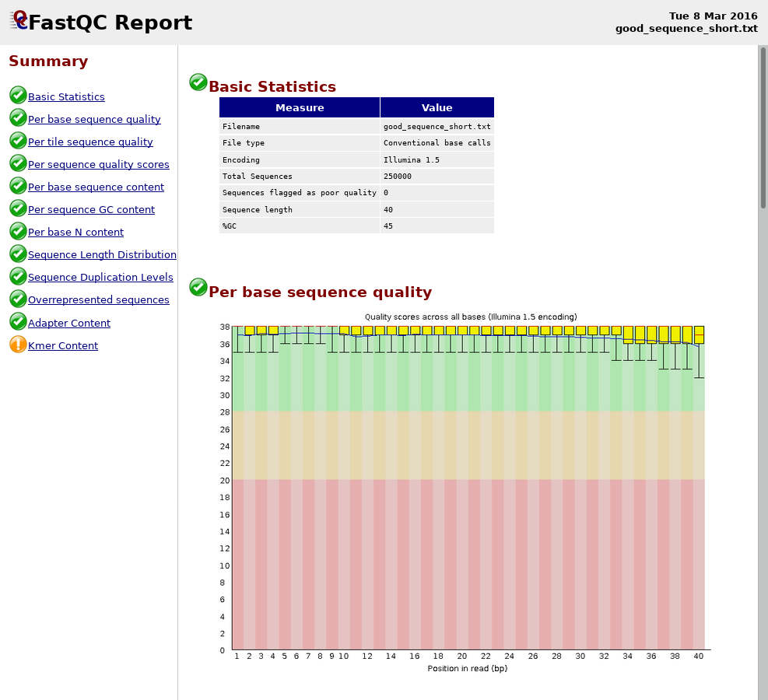The image size is (768, 700).
Task: Go to Per base sequence content section
Action: tap(96, 187)
